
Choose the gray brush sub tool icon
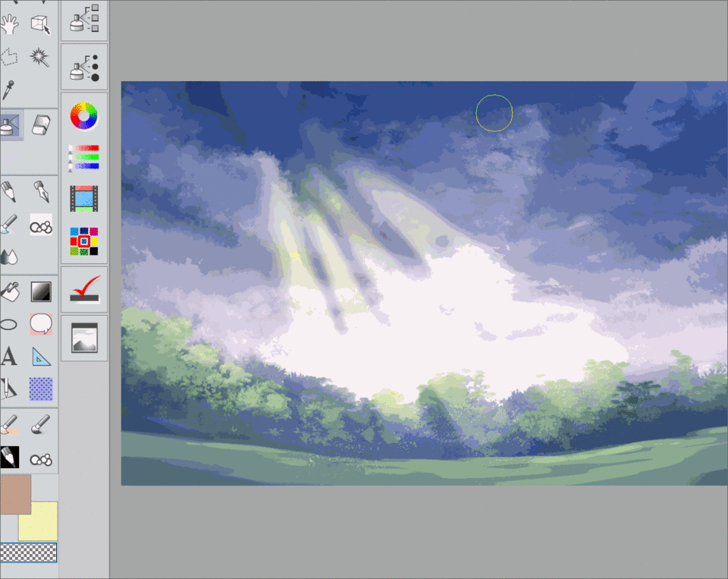pos(41,424)
